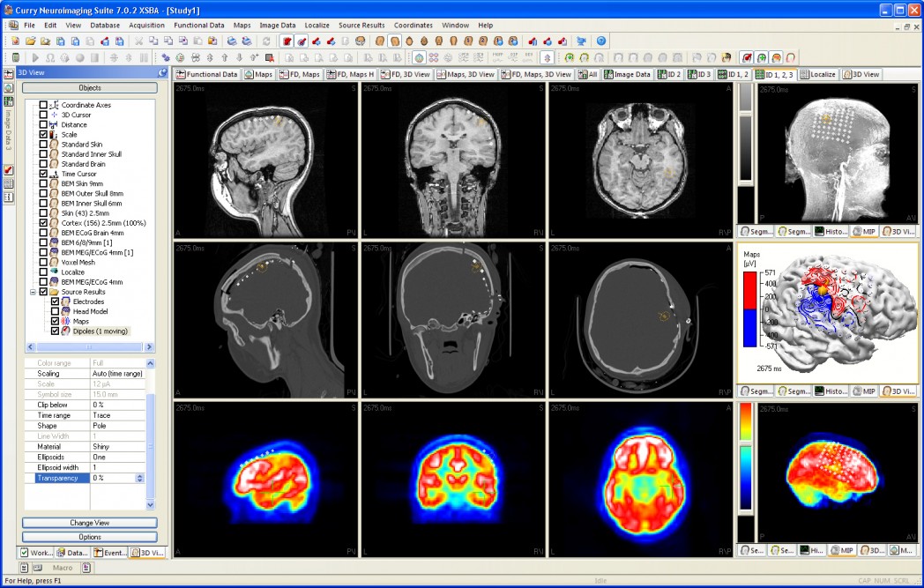The width and height of the screenshot is (924, 588).
Task: Click the Transparency value spinner arrows
Action: point(139,478)
